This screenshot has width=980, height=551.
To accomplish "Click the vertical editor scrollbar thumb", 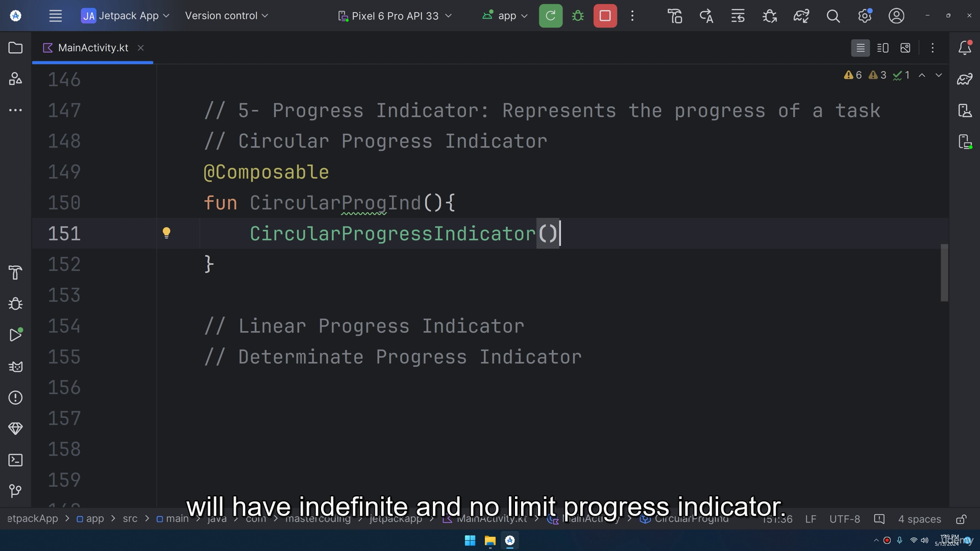I will [x=945, y=272].
